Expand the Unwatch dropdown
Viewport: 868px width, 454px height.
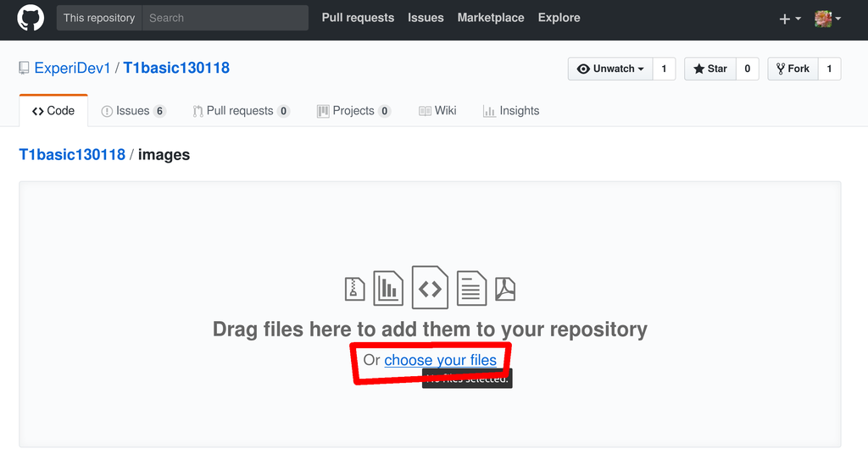[x=610, y=69]
